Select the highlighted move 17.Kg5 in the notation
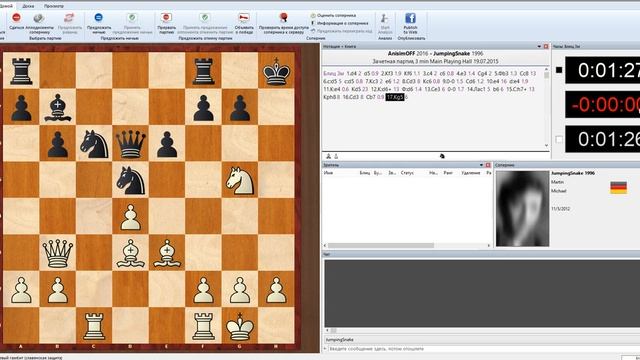 395,97
